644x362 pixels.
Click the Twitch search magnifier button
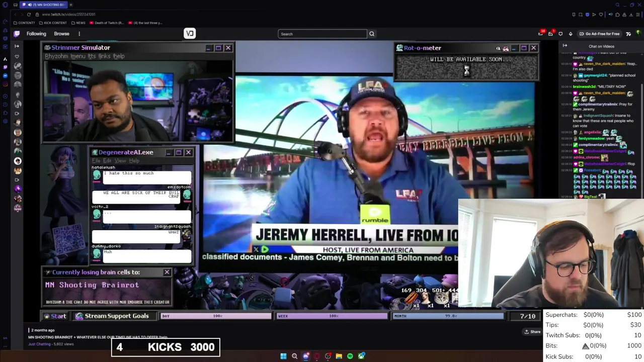(372, 34)
